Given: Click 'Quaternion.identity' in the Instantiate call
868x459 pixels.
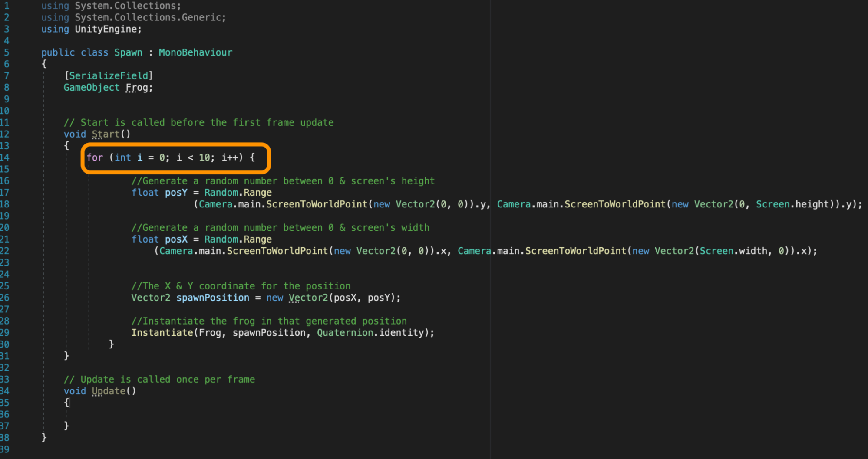Looking at the screenshot, I should click(370, 333).
